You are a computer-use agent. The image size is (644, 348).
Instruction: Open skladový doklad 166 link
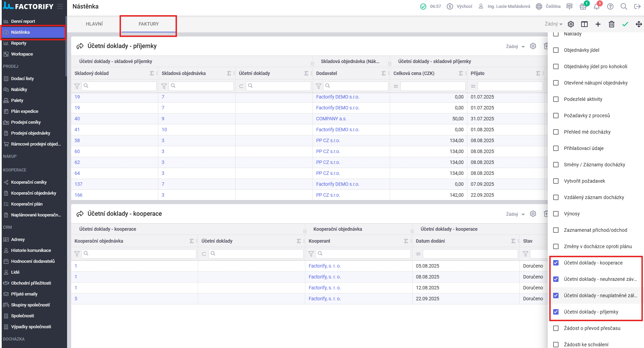coord(78,195)
